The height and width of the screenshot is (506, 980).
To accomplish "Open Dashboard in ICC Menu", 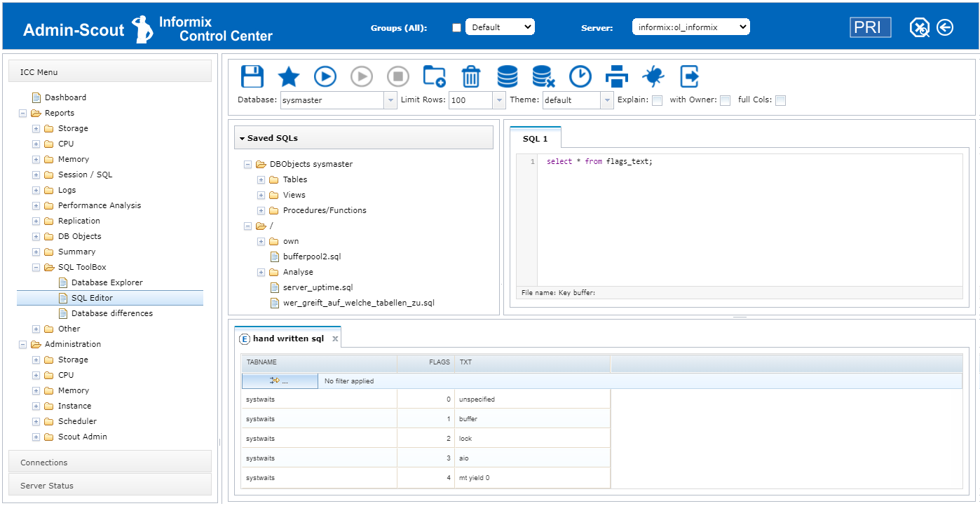I will pyautogui.click(x=65, y=97).
